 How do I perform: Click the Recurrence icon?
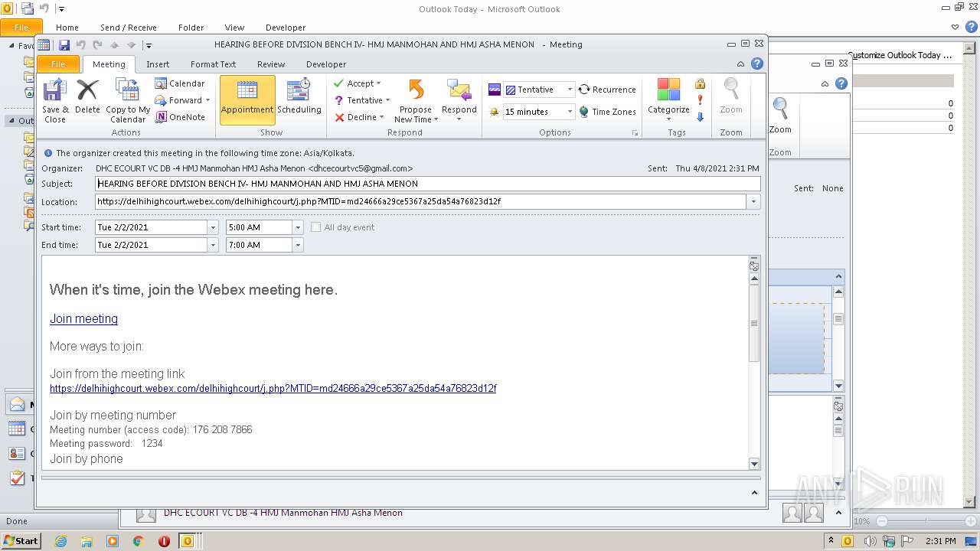pos(584,90)
